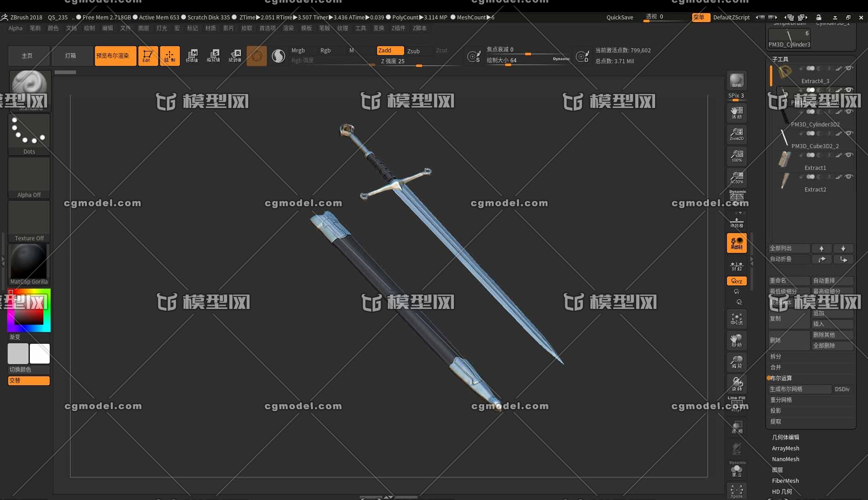This screenshot has height=500, width=868.
Task: Select the Move tool in toolbar
Action: pos(193,55)
